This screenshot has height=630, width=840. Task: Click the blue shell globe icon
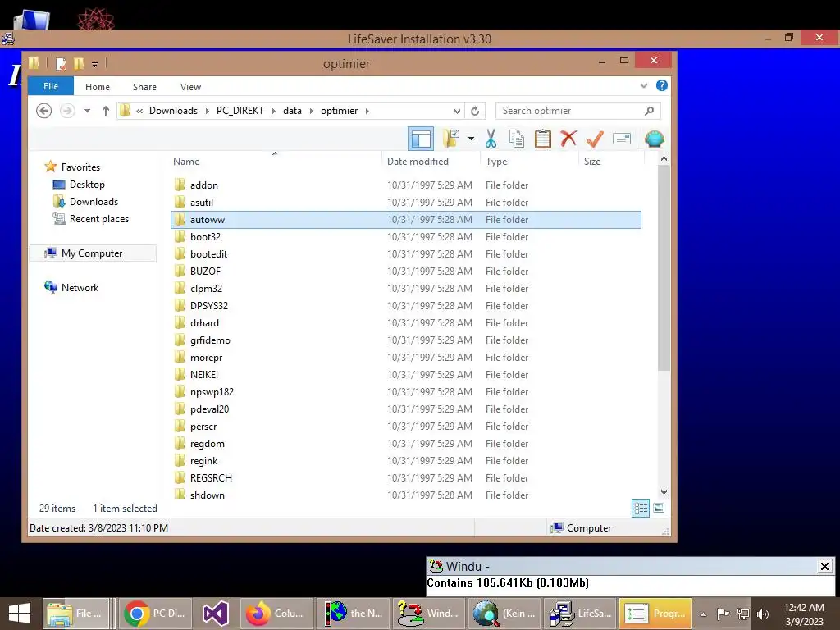[654, 139]
